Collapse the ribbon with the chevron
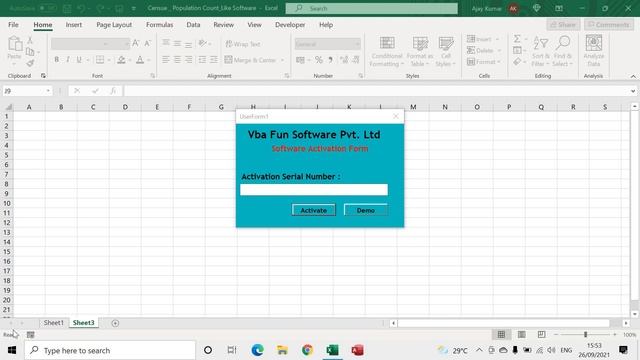 click(633, 76)
